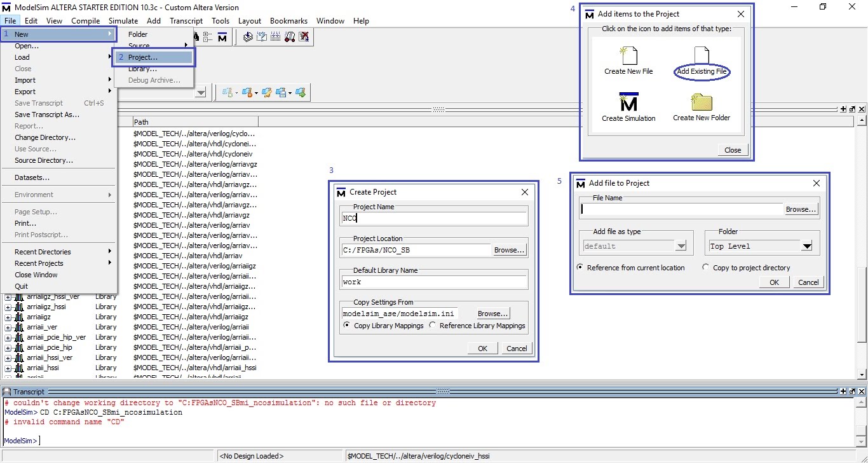Select Copy Library Mappings radio button
868x463 pixels.
pos(346,325)
